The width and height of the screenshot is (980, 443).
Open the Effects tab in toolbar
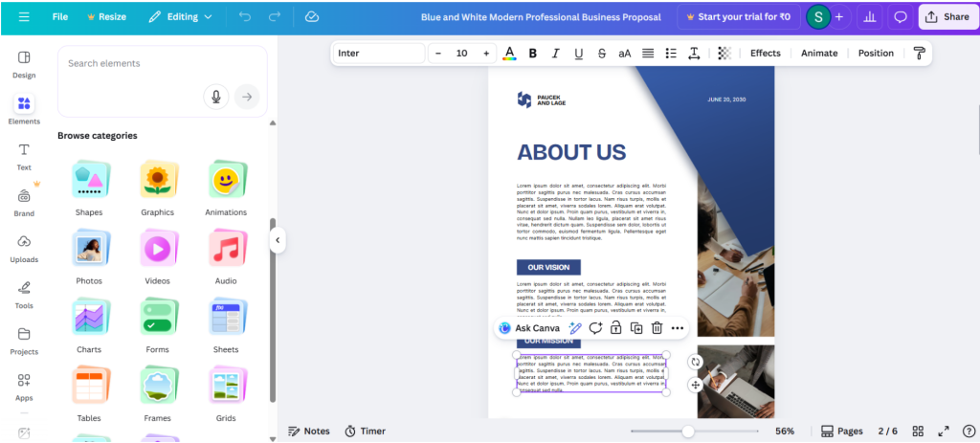pyautogui.click(x=765, y=54)
